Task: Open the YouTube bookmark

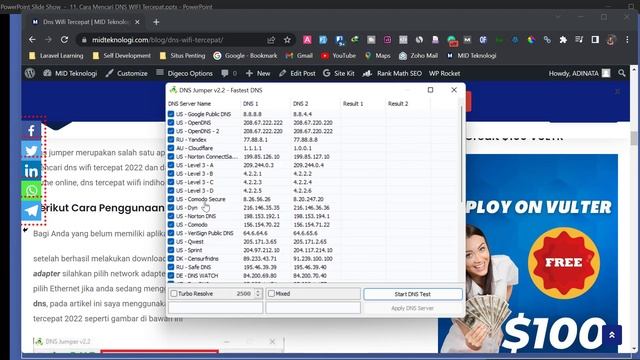Action: (x=338, y=56)
